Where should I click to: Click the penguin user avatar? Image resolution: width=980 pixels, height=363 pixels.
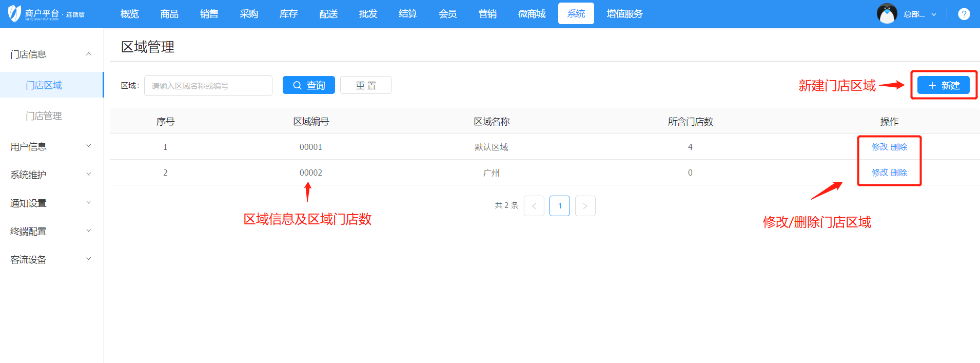click(887, 14)
